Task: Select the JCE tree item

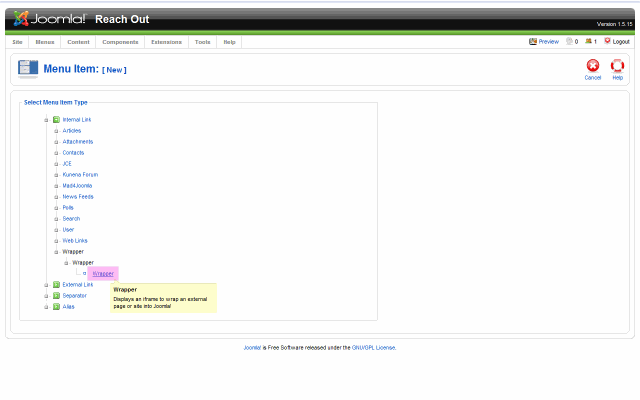Action: pos(67,164)
